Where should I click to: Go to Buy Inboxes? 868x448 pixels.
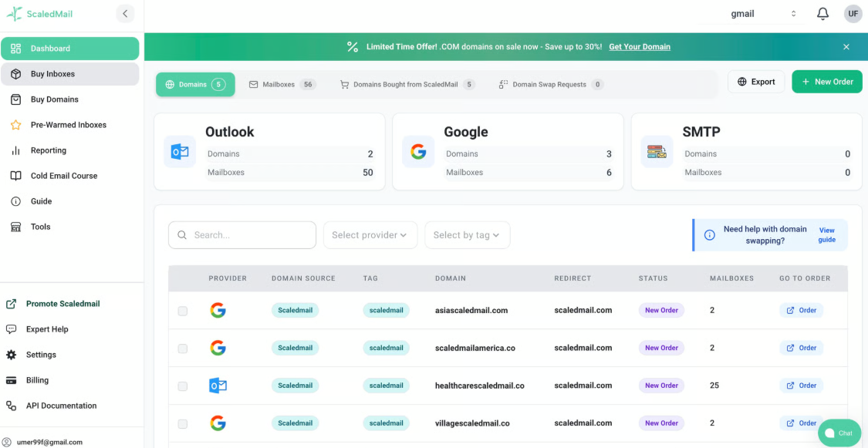(x=69, y=74)
